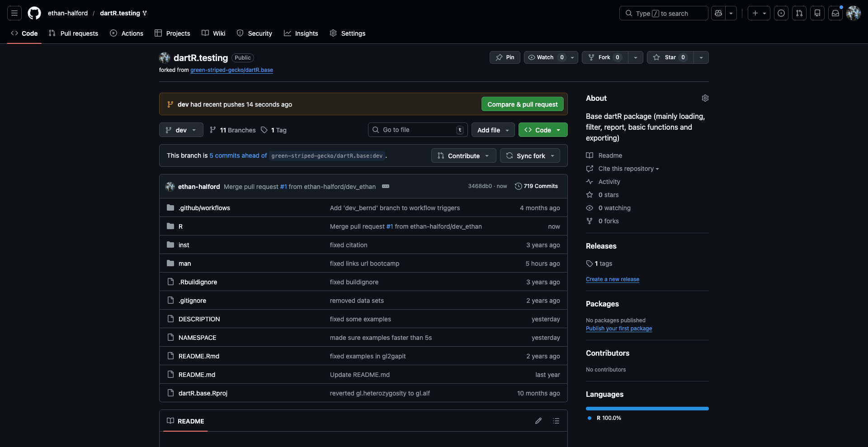This screenshot has height=447, width=868.
Task: Click Compare & pull request button
Action: (x=522, y=104)
